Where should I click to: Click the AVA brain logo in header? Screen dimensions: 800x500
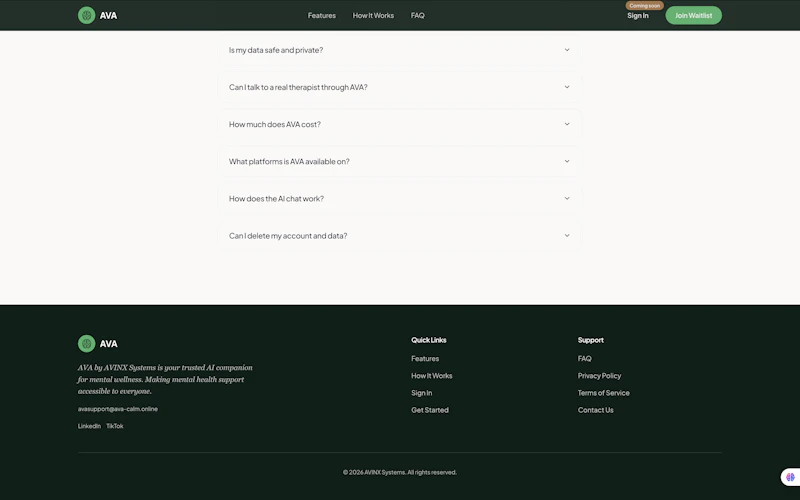click(x=86, y=15)
